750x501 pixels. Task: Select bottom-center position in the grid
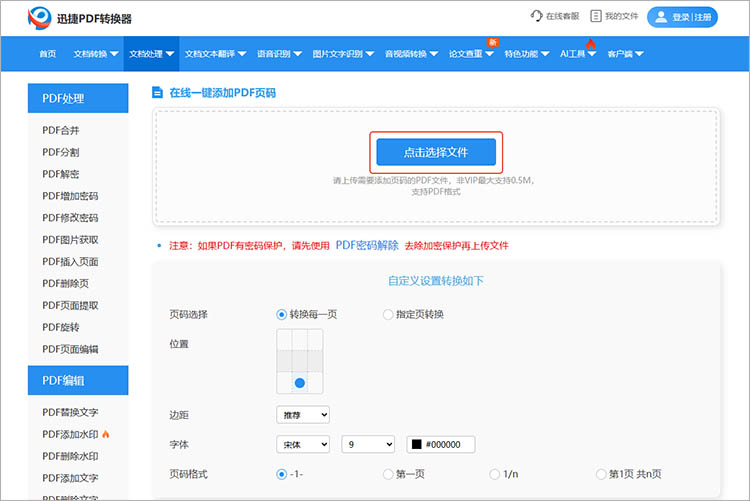tap(300, 383)
